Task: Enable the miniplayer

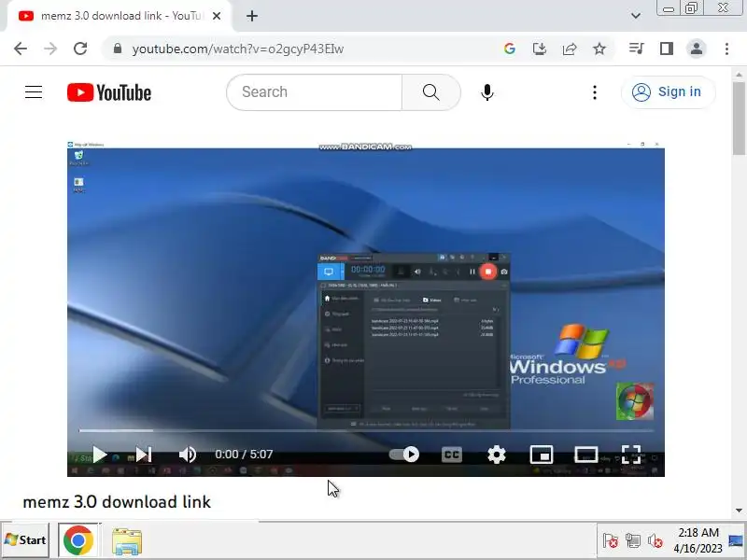Action: coord(542,455)
